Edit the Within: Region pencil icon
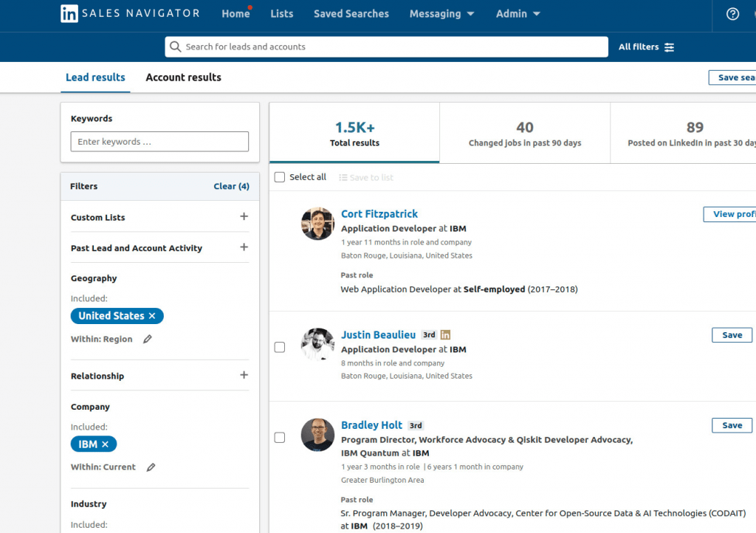This screenshot has height=533, width=756. click(x=148, y=340)
